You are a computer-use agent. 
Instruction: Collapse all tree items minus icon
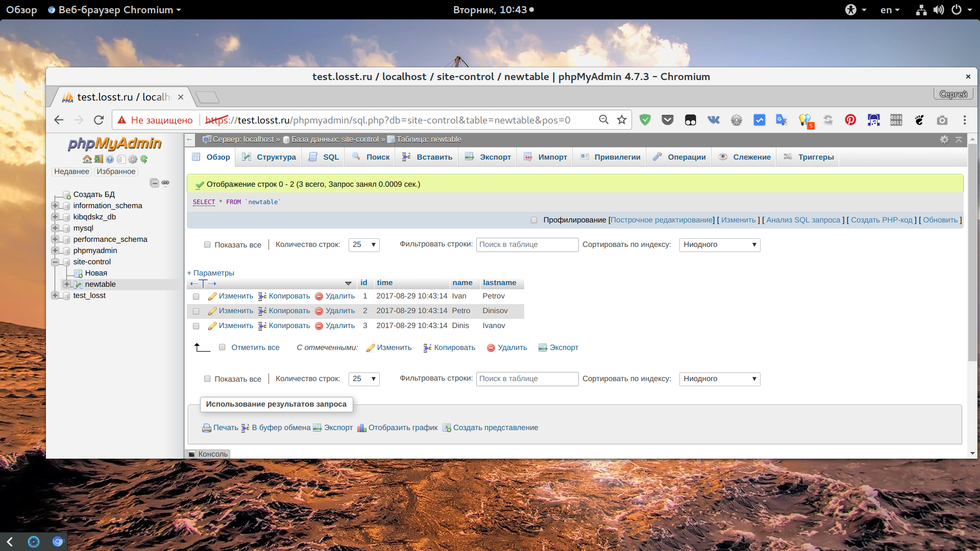pos(154,183)
